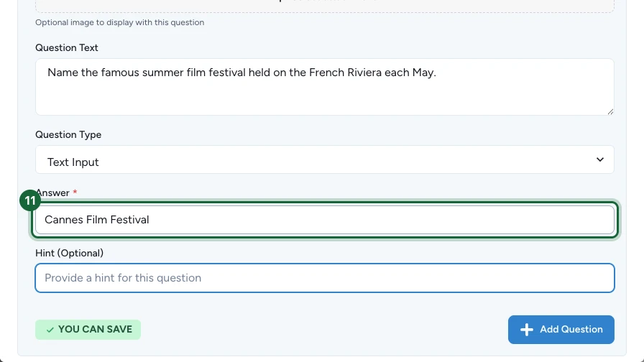The height and width of the screenshot is (362, 644).
Task: Click the Question Text textarea
Action: (324, 87)
